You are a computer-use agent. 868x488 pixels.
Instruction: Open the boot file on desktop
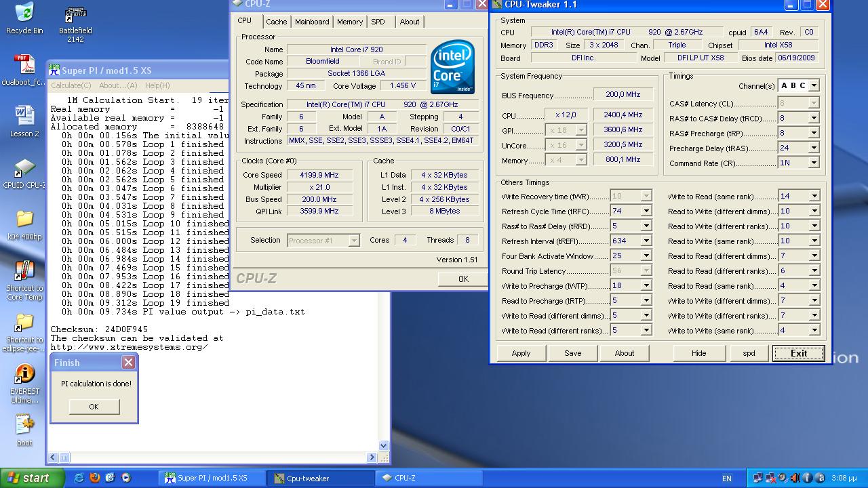coord(24,430)
